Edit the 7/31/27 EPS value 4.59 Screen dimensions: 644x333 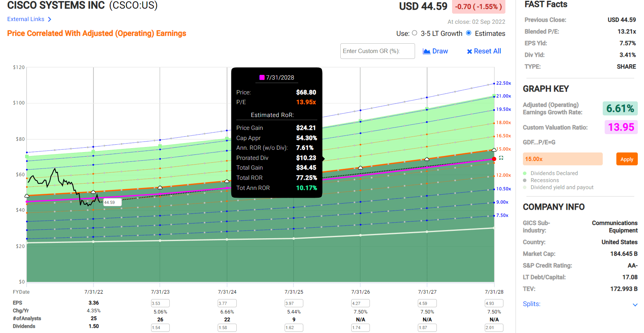[x=427, y=303]
